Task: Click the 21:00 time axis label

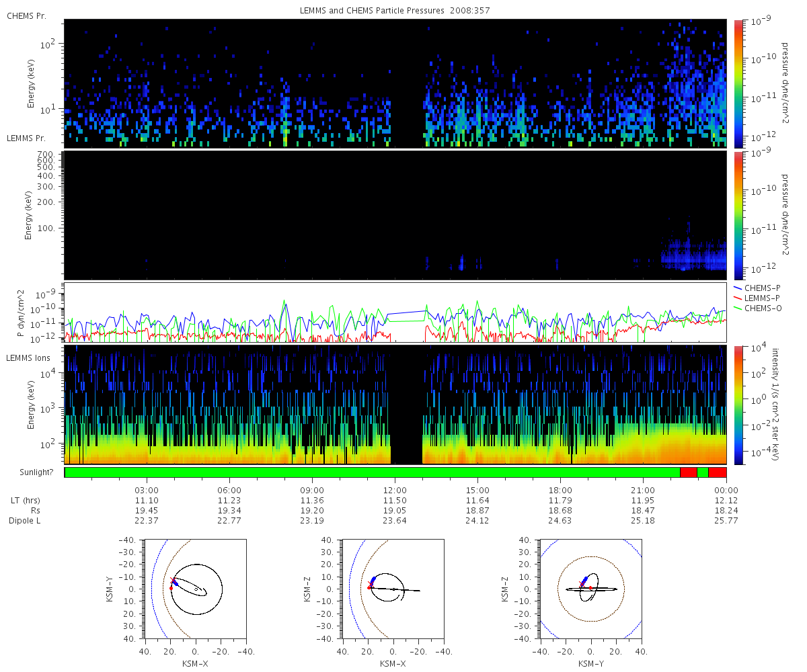Action: (x=643, y=491)
